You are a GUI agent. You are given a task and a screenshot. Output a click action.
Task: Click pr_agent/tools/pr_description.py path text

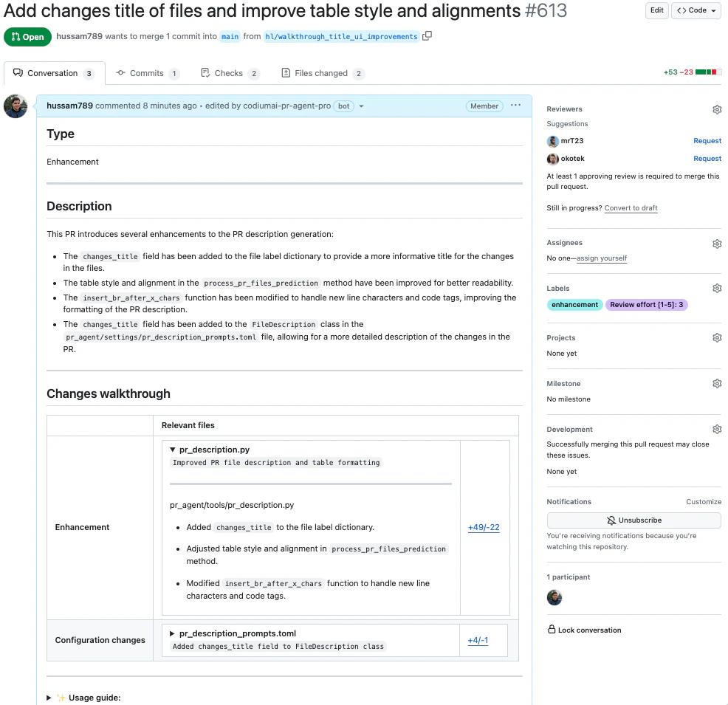[232, 505]
